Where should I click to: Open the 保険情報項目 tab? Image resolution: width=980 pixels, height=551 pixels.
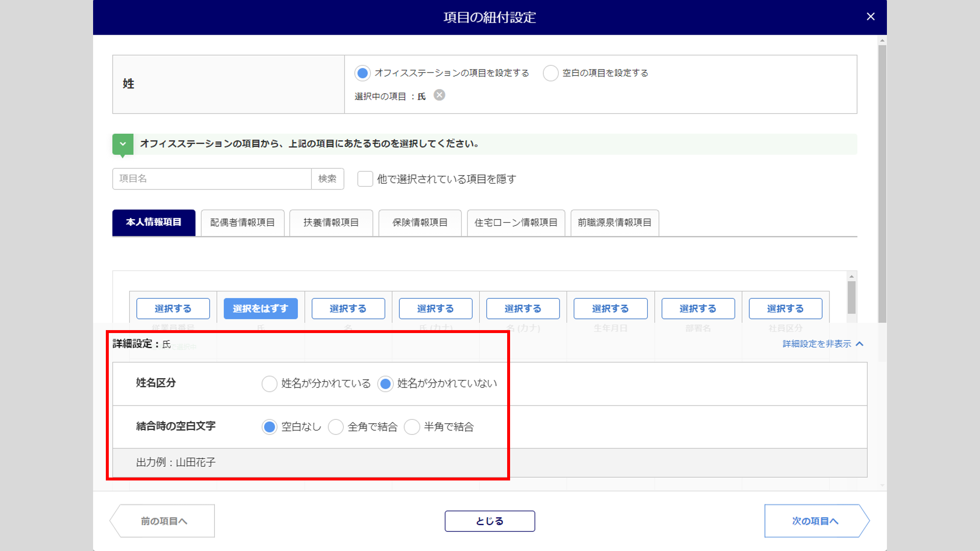pos(420,223)
